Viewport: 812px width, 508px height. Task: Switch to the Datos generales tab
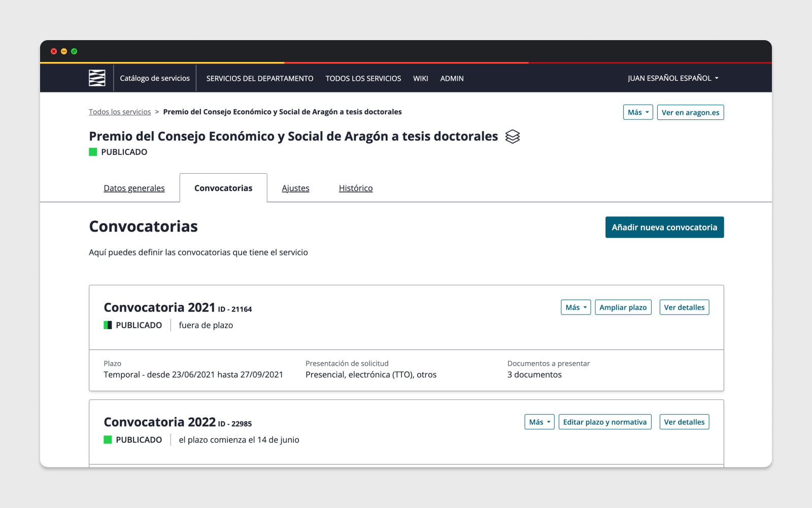(134, 188)
